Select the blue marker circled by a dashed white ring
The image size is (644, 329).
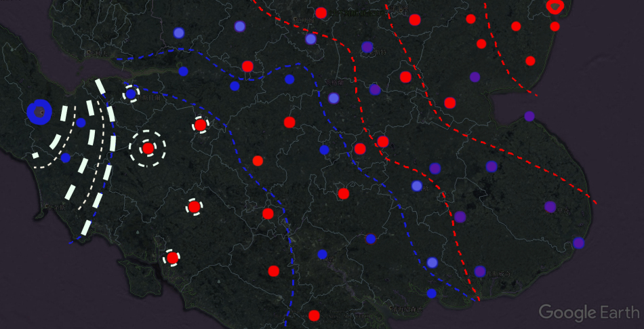(x=131, y=94)
